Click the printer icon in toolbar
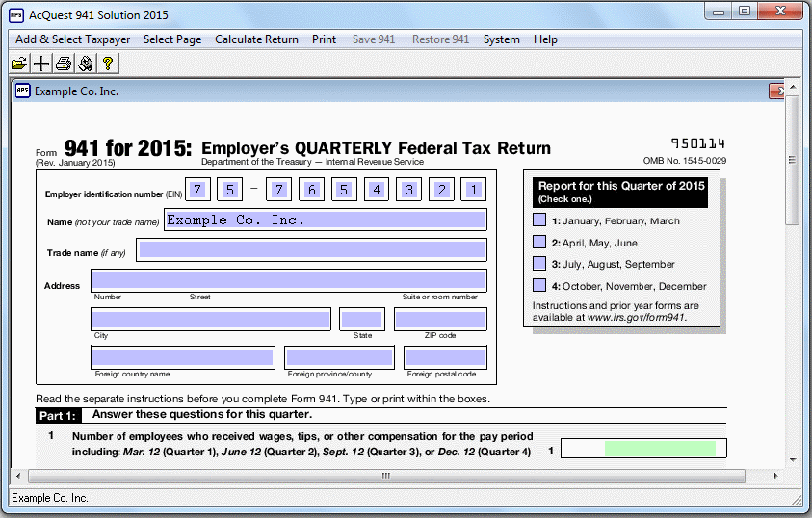 (64, 64)
